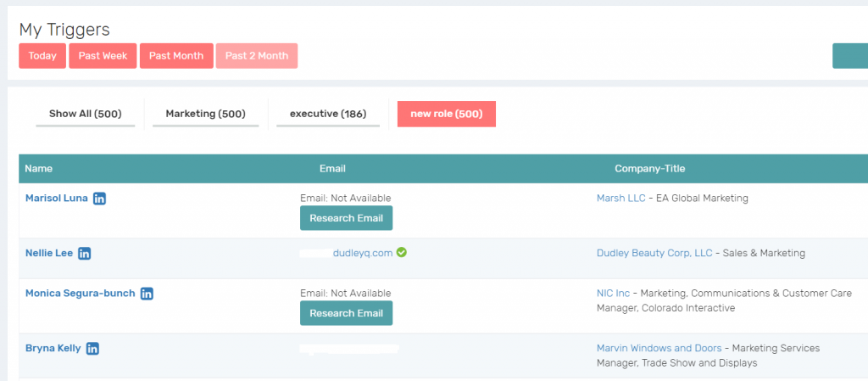Screen dimensions: 868x381
Task: Open Monica Segura-bunch's LinkedIn icon
Action: (x=147, y=294)
